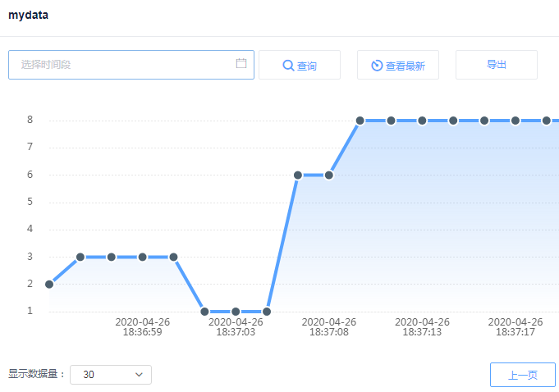Click the magnifier icon for 查询

288,66
